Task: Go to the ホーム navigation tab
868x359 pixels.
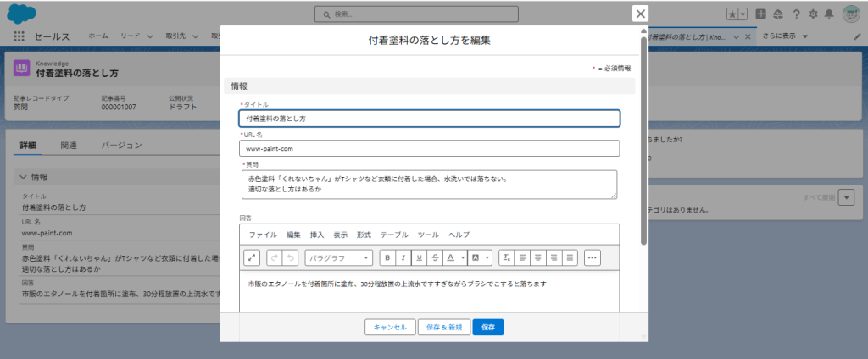Action: (x=98, y=36)
